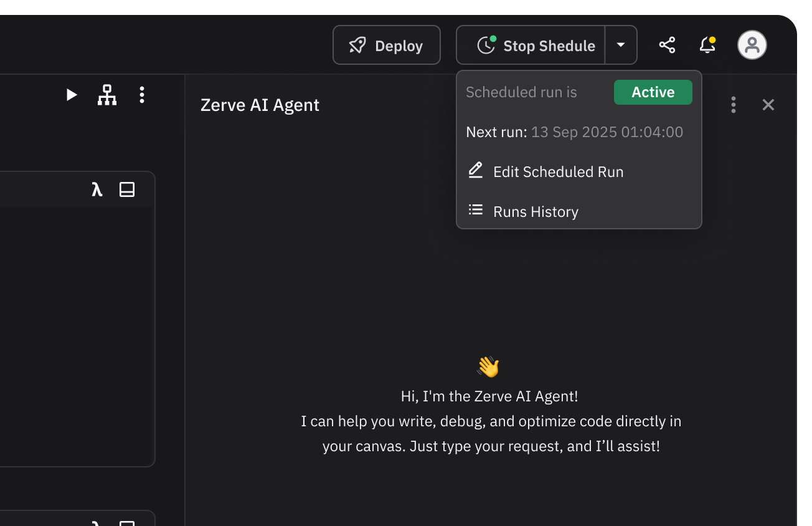Image resolution: width=812 pixels, height=526 pixels.
Task: Select Edit Scheduled Run from the menu
Action: (558, 172)
